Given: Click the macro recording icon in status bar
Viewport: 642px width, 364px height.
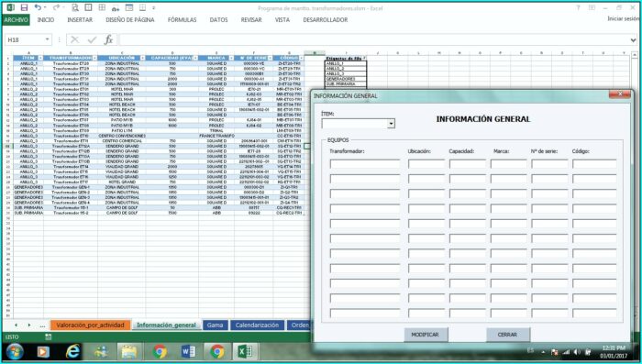Looking at the screenshot, I should pos(49,337).
